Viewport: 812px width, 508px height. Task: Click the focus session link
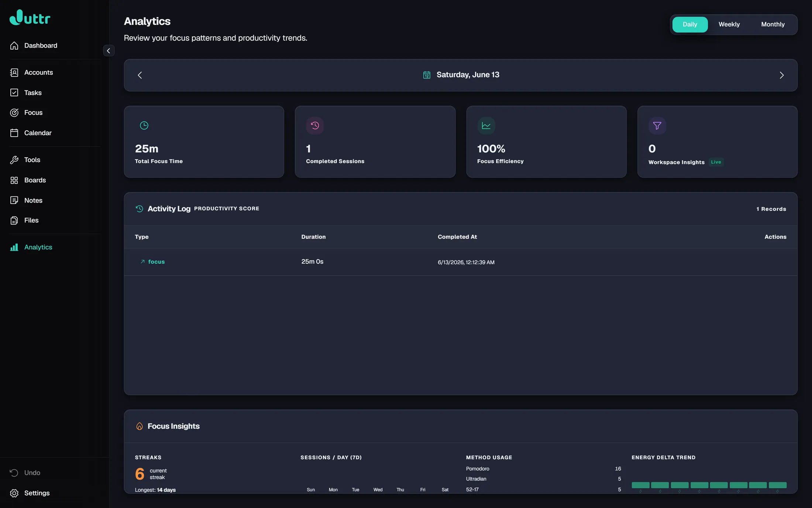156,262
